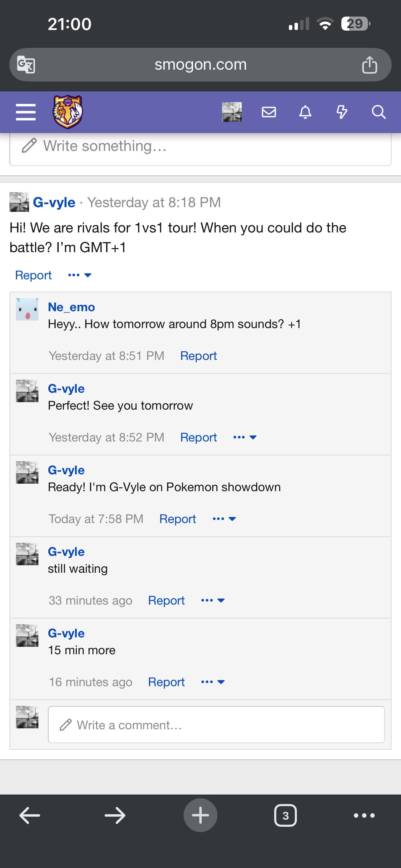The height and width of the screenshot is (868, 401).
Task: Open the Ne_emo profile link
Action: [x=72, y=307]
